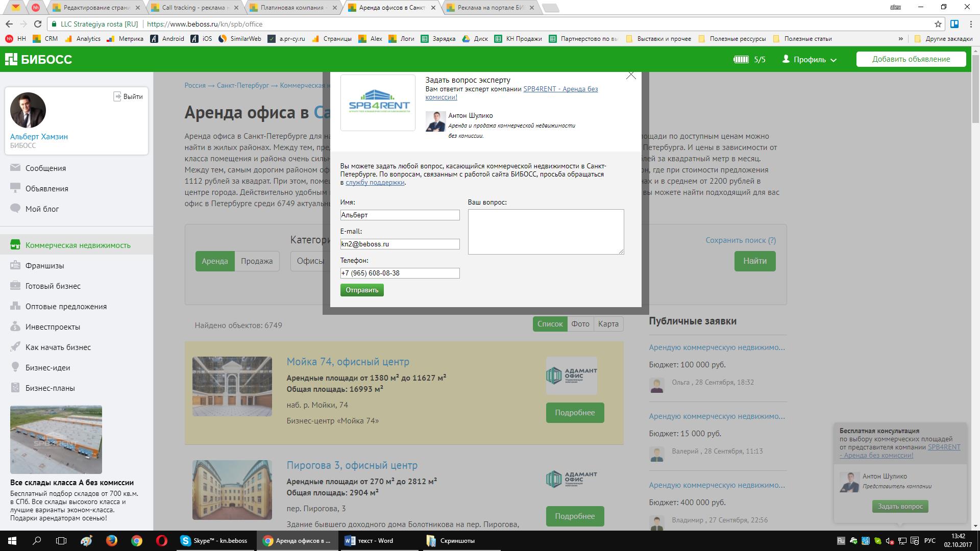
Task: Open Chrome menu with three dots
Action: click(970, 24)
